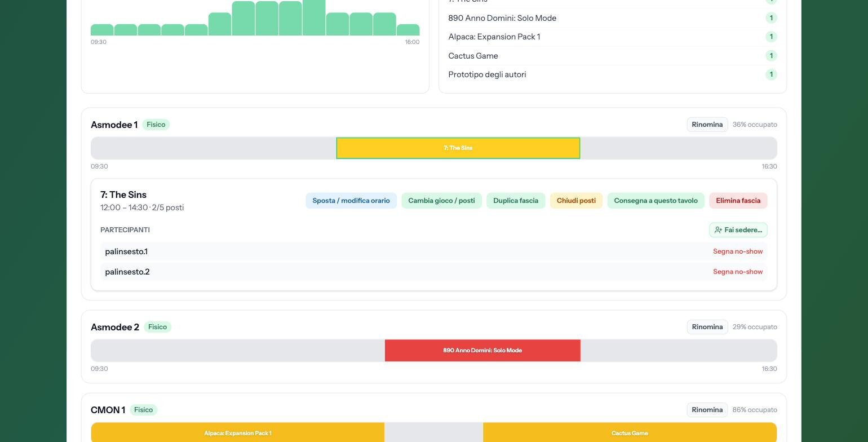868x442 pixels.
Task: Click the 7: The Sins card title
Action: (x=123, y=195)
